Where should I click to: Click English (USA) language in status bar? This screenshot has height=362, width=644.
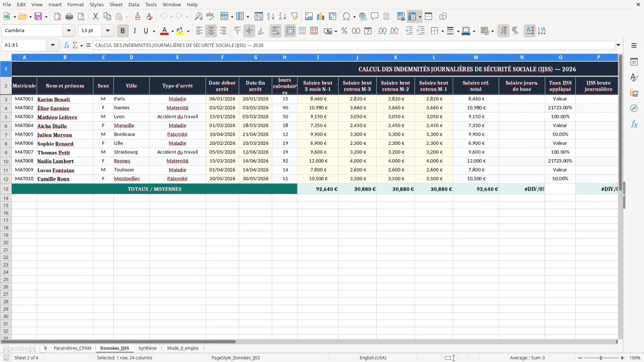point(373,358)
